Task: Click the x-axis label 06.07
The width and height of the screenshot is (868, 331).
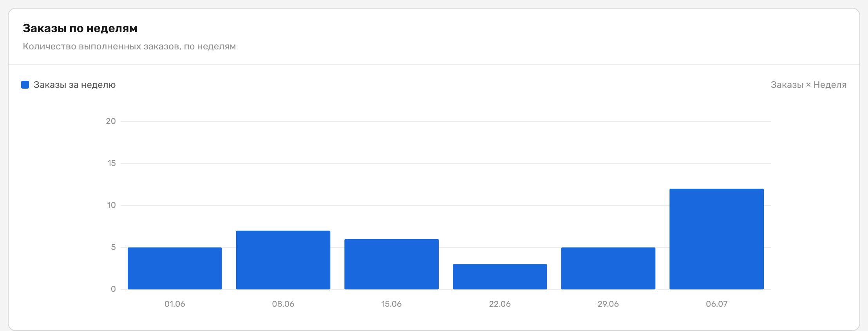Action: (x=716, y=304)
